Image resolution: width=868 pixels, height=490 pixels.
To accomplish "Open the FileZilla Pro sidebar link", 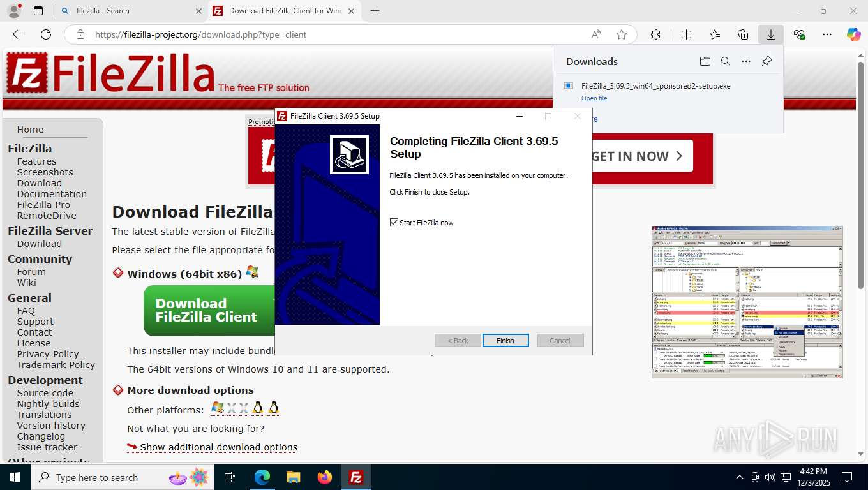I will coord(43,205).
